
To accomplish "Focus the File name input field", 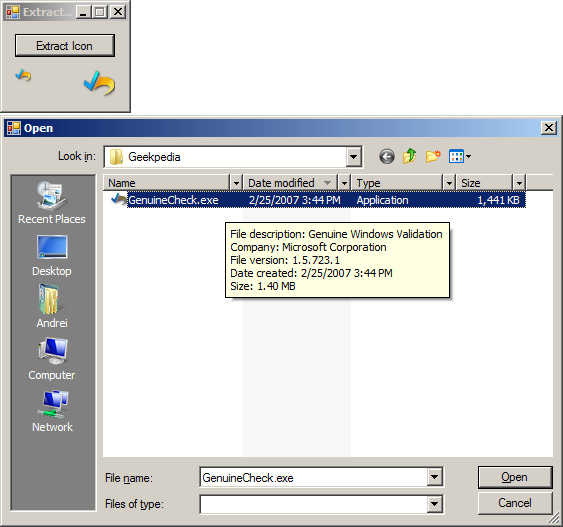I will tap(314, 477).
